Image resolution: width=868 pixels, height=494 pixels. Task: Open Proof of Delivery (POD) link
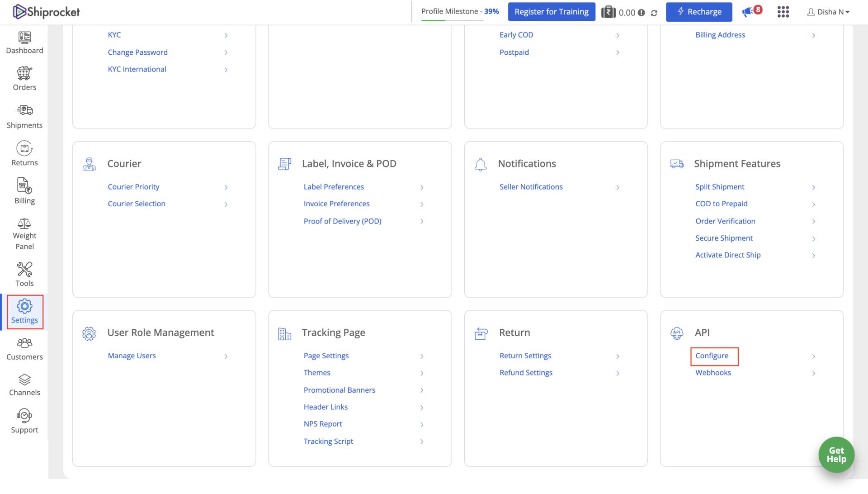click(342, 221)
